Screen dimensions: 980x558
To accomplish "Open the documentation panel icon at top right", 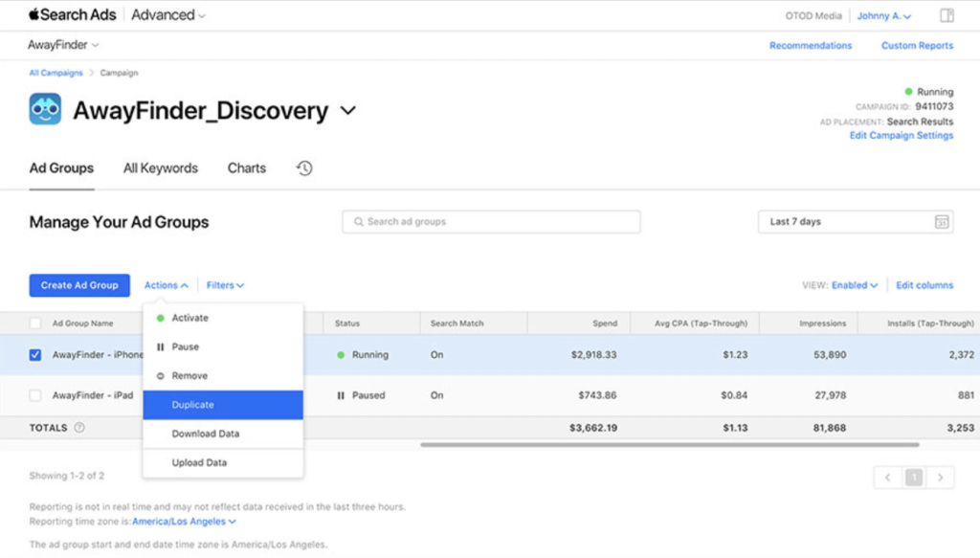I will pyautogui.click(x=947, y=15).
